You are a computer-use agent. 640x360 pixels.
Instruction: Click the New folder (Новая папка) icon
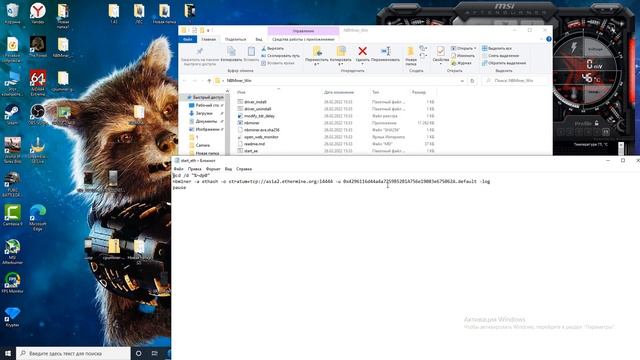(x=411, y=51)
